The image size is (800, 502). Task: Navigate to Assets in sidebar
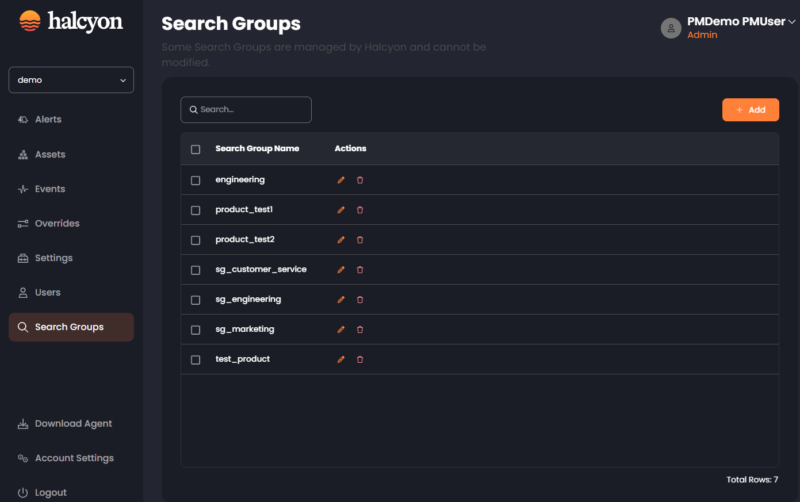[49, 154]
